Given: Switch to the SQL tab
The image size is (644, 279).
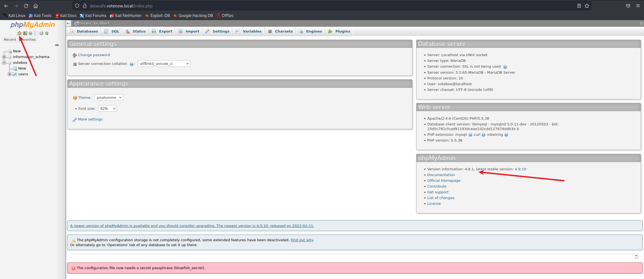Looking at the screenshot, I should [x=112, y=31].
